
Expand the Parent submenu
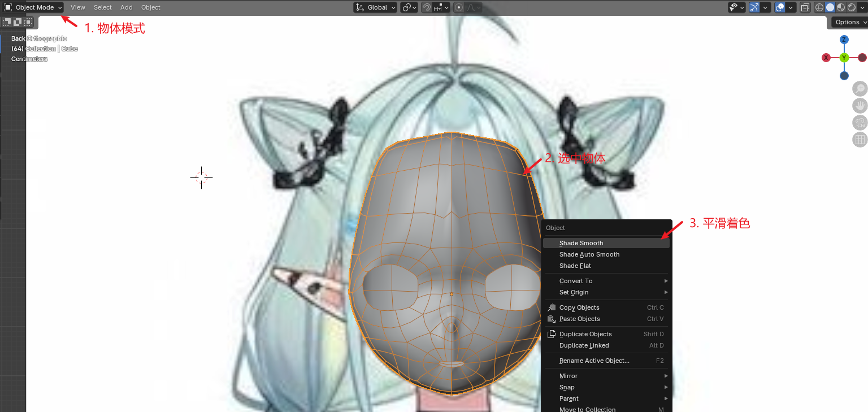pyautogui.click(x=606, y=398)
